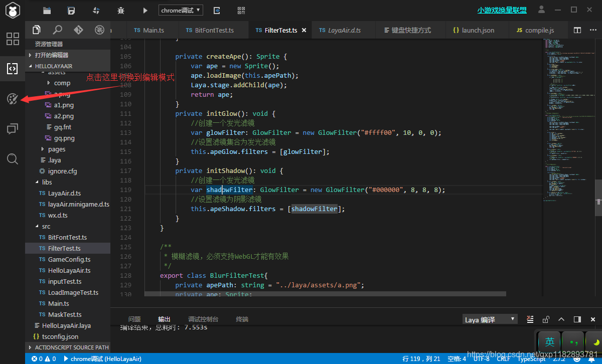Screen dimensions: 602x364
Task: Select a2.png in the file tree
Action: click(x=64, y=116)
